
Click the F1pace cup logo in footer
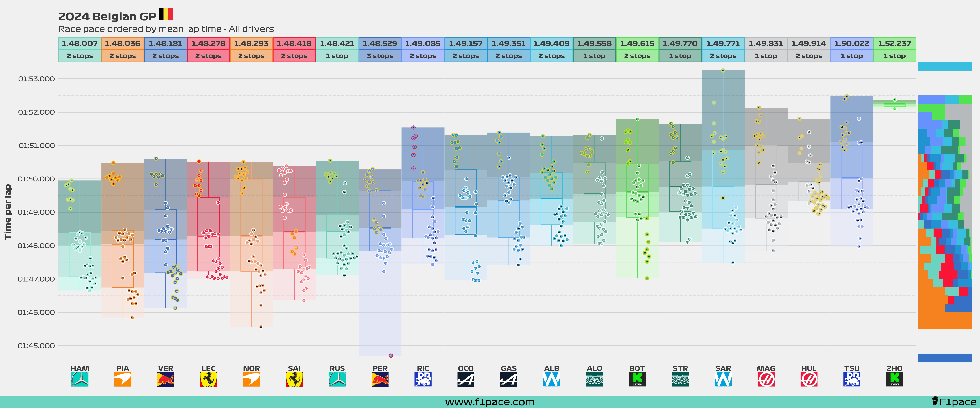(935, 402)
